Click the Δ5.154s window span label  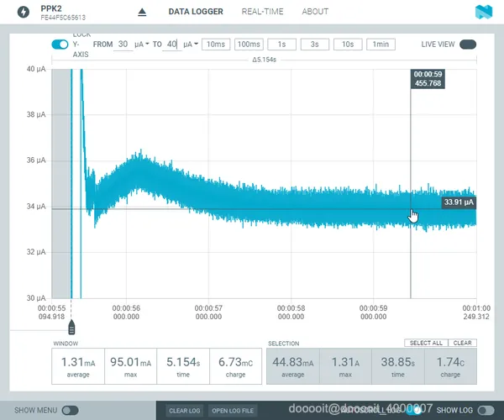pyautogui.click(x=265, y=60)
